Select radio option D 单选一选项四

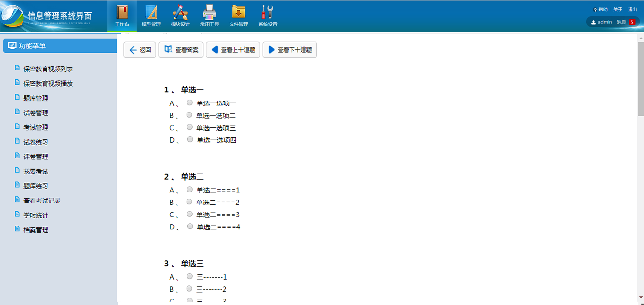[190, 139]
